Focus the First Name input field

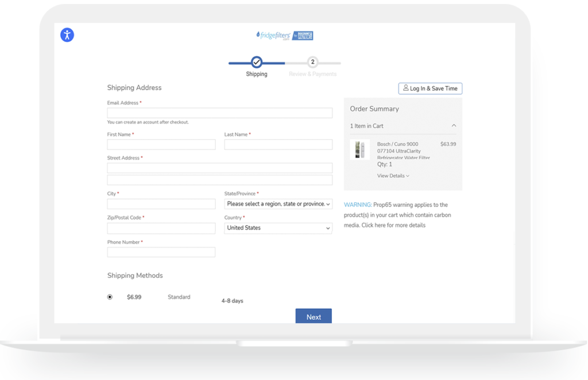(161, 145)
